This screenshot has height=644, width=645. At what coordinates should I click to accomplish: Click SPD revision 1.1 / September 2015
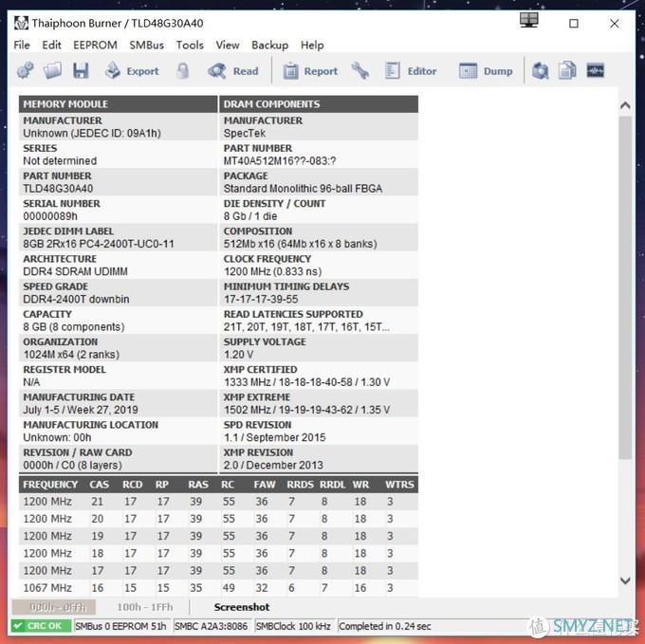tap(275, 437)
